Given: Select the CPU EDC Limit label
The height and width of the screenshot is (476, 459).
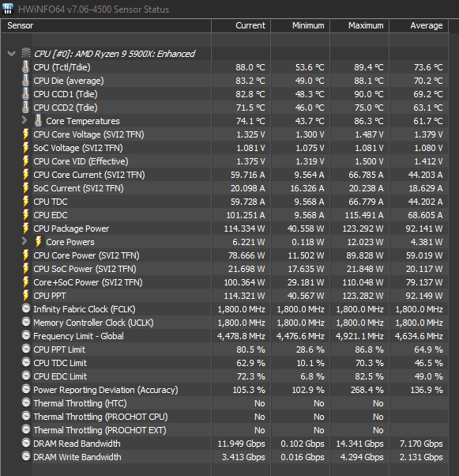Looking at the screenshot, I should (60, 376).
